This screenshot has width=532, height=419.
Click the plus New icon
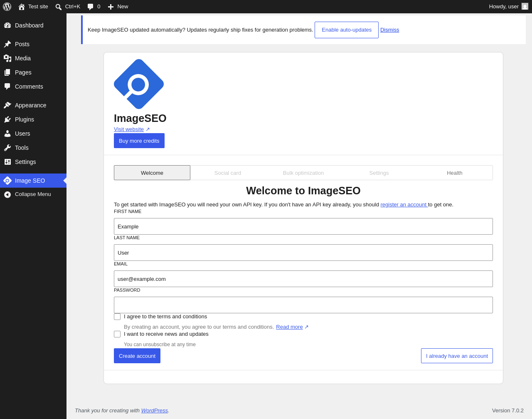111,7
